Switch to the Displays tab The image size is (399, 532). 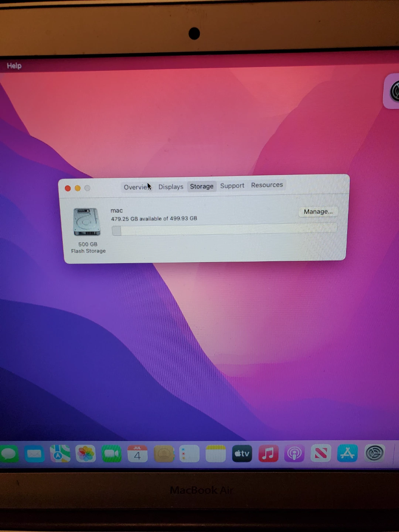tap(171, 187)
